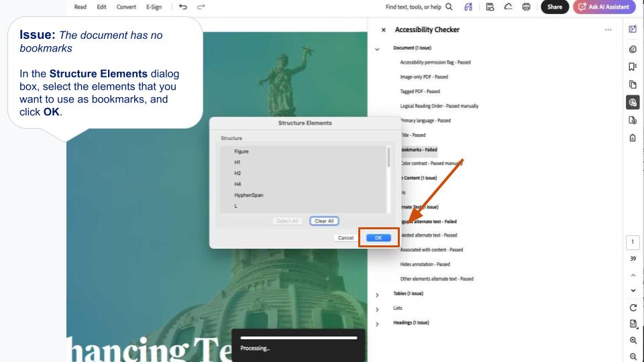The image size is (644, 362).
Task: Click the Processing progress bar
Action: pyautogui.click(x=299, y=338)
